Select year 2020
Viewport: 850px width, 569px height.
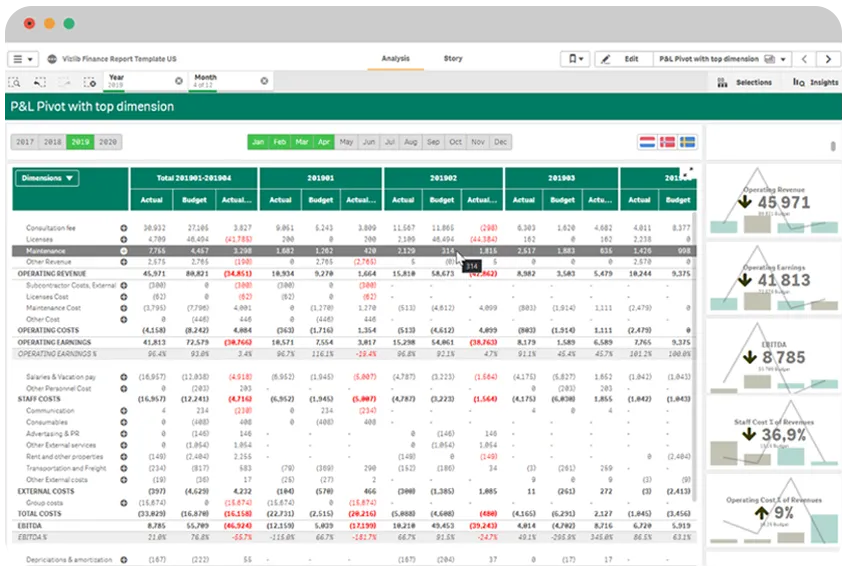[108, 143]
